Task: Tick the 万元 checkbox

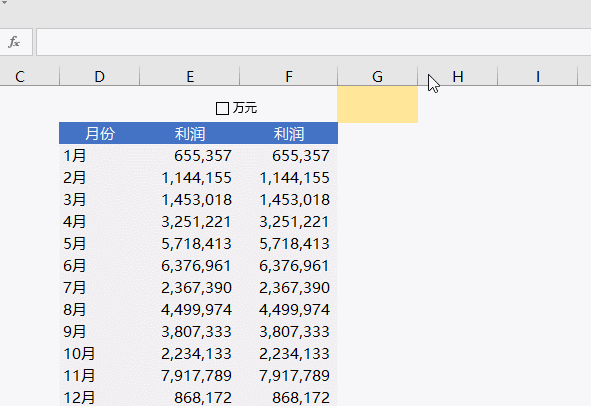Action: pos(222,109)
